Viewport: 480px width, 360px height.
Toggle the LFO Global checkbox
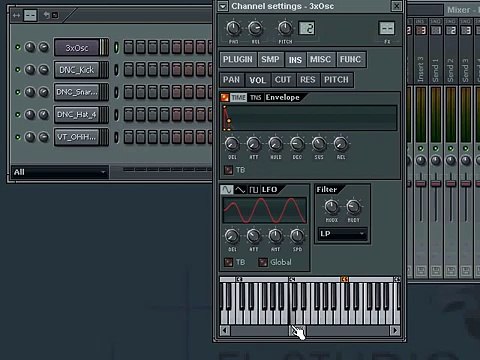coord(263,262)
